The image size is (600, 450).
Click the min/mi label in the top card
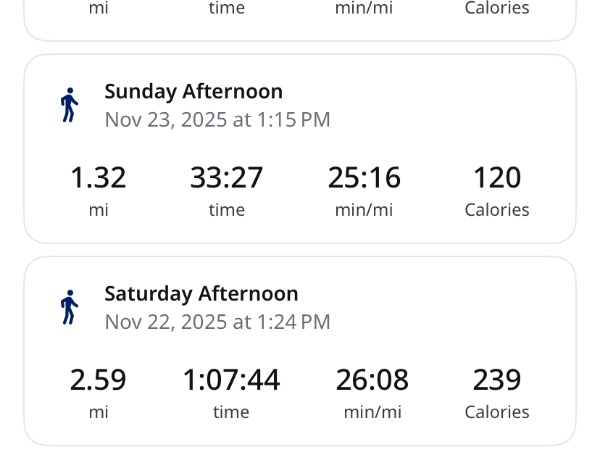(364, 8)
